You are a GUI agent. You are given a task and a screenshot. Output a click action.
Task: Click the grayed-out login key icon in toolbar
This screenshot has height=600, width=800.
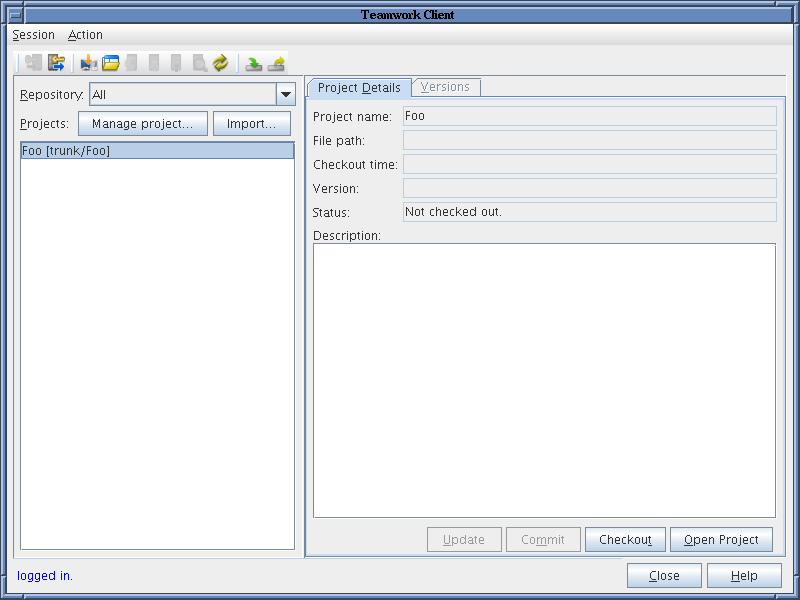coord(33,63)
